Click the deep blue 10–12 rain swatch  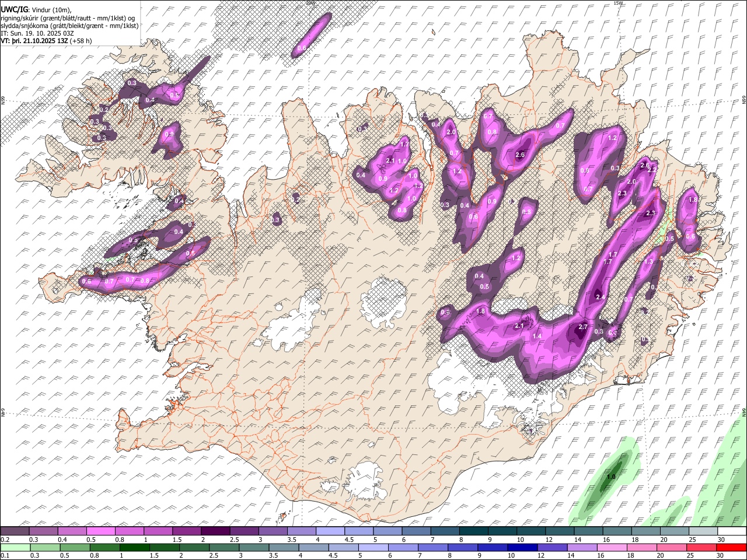coord(523,548)
